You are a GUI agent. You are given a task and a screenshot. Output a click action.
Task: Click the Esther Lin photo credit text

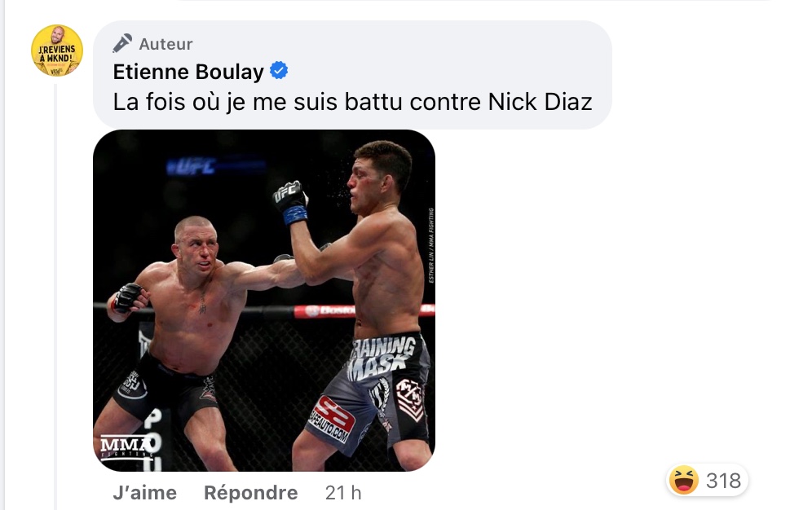pyautogui.click(x=430, y=245)
